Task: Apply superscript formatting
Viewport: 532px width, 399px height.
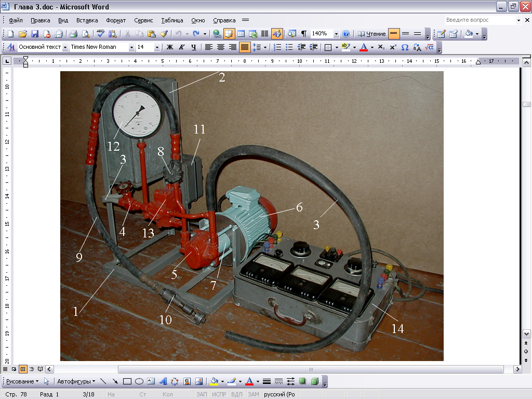Action: (x=393, y=47)
